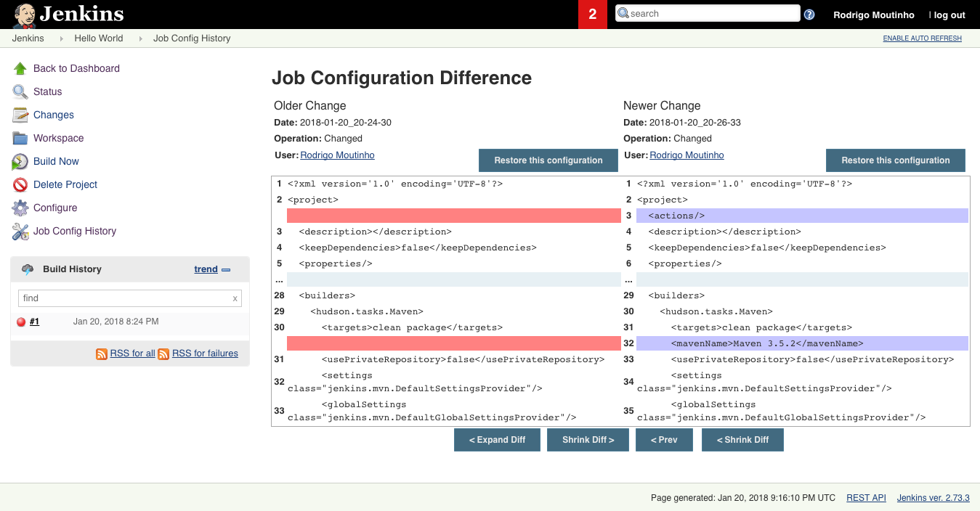Click the Configure gear icon
Viewport: 980px width, 511px height.
(20, 208)
